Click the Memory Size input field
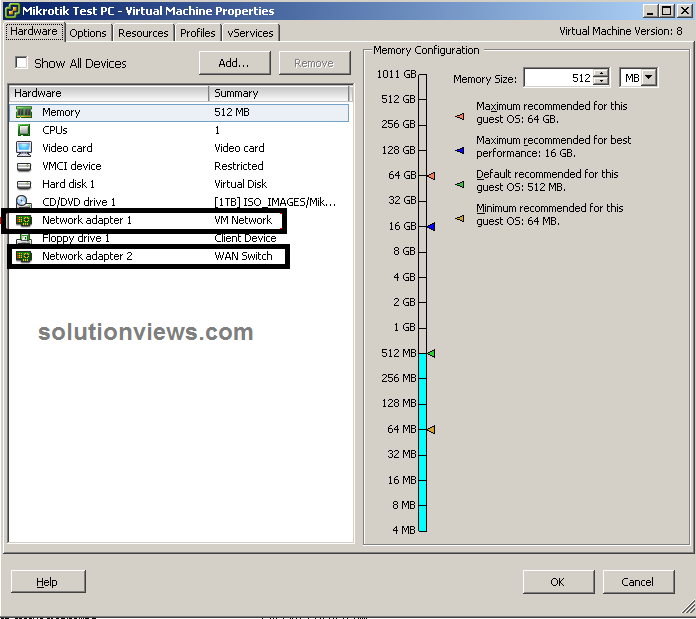The width and height of the screenshot is (696, 619). pos(558,78)
